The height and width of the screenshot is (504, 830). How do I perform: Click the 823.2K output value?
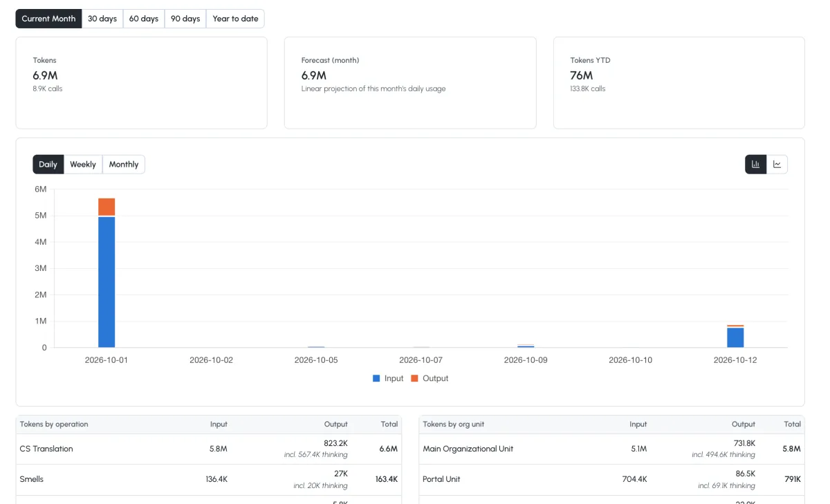point(335,443)
